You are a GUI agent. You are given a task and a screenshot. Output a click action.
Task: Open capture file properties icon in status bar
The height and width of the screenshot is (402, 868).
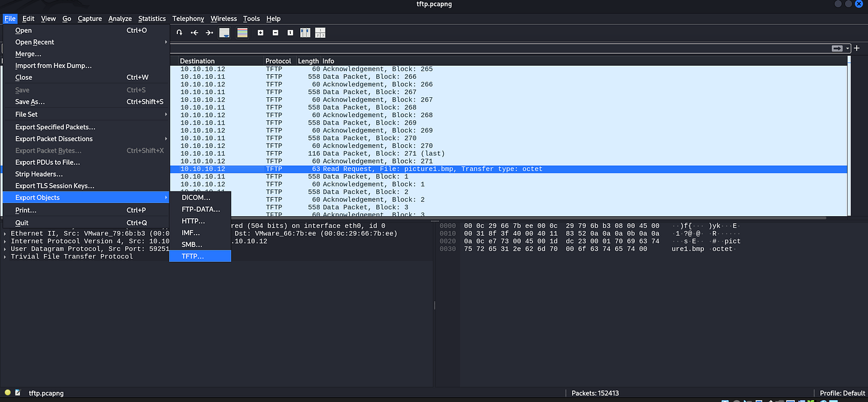point(18,393)
